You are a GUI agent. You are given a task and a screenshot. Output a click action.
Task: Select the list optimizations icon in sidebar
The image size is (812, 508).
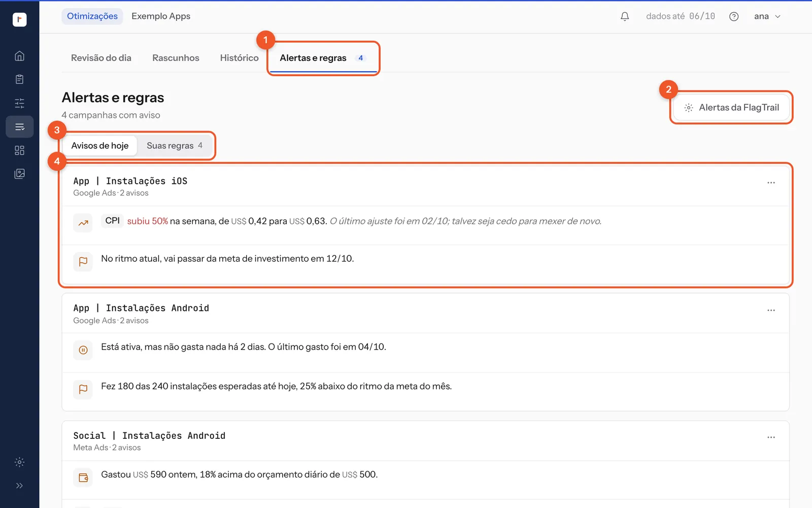coord(19,127)
